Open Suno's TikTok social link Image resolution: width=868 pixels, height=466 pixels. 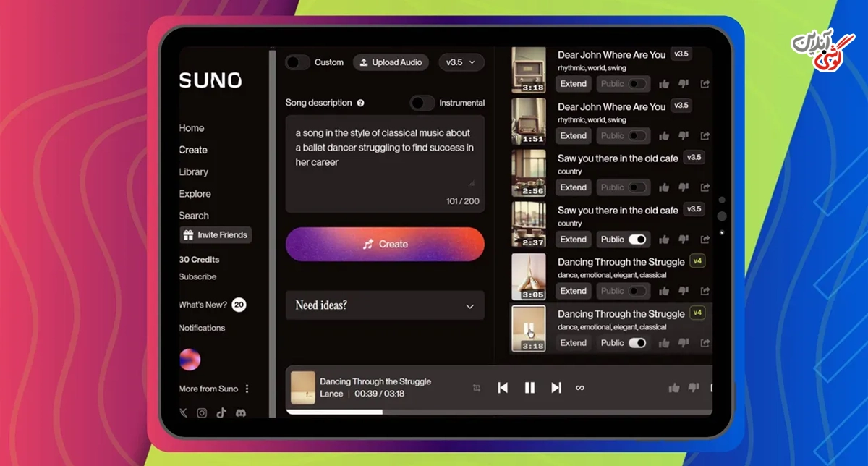pyautogui.click(x=221, y=413)
